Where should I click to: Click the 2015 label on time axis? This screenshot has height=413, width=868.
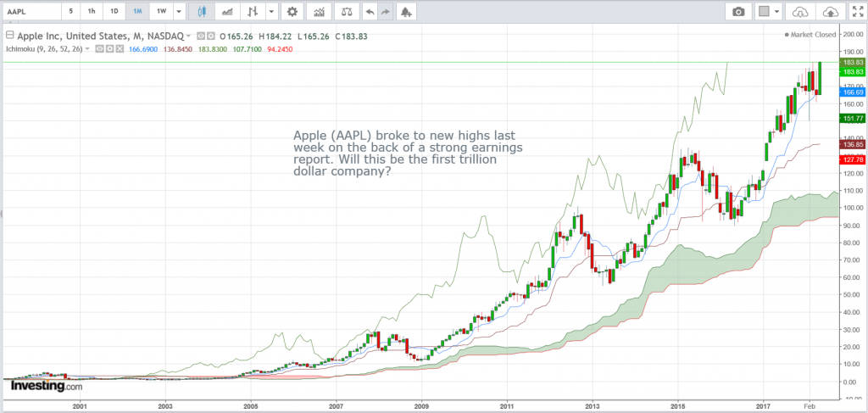(x=677, y=405)
